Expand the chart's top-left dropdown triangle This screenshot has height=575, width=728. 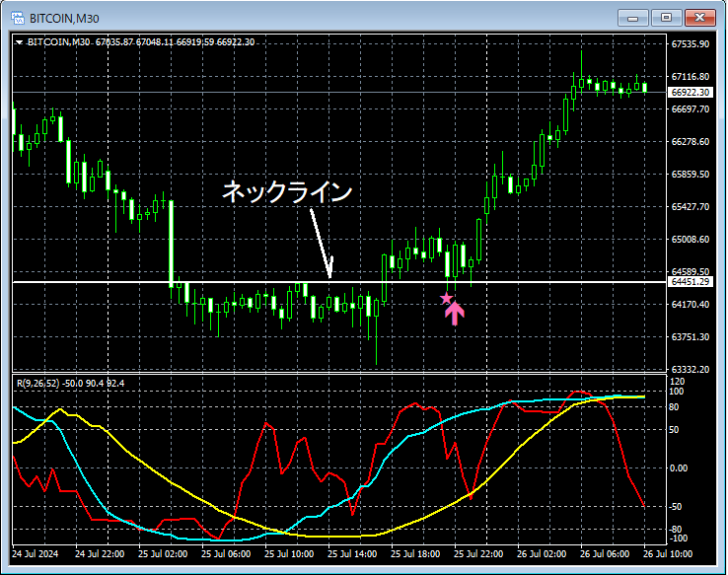click(x=19, y=42)
